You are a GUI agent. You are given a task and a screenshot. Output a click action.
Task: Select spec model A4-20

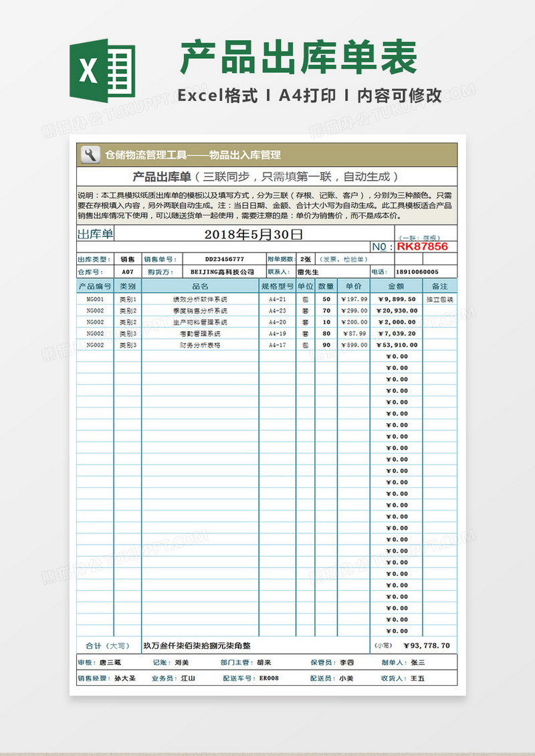click(x=277, y=322)
